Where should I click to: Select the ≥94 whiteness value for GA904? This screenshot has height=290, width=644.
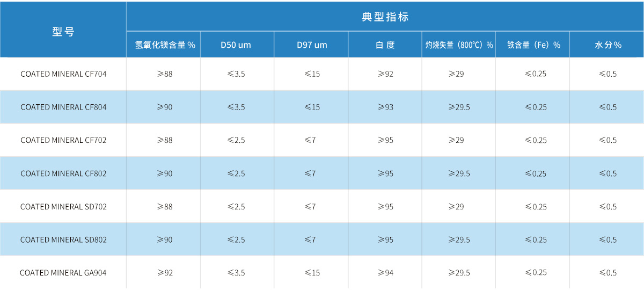[385, 273]
